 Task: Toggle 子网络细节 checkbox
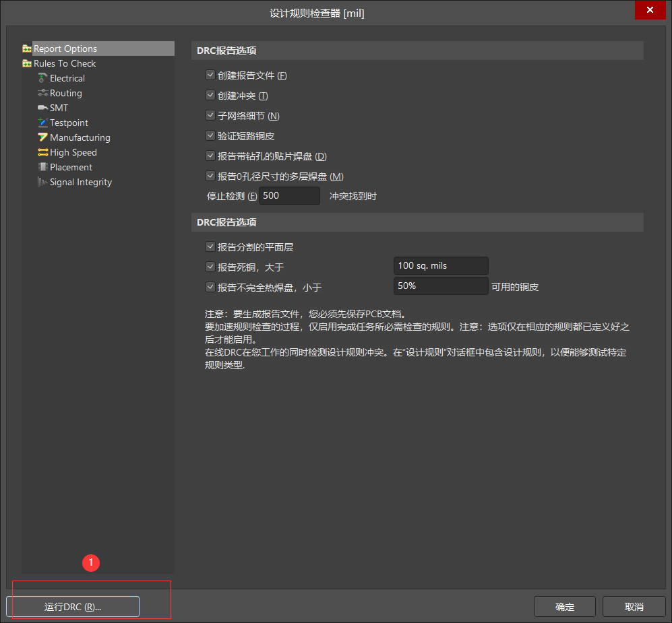[x=210, y=115]
